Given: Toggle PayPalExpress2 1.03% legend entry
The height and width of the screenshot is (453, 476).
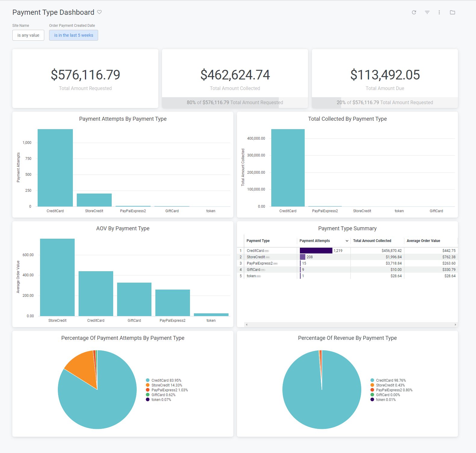Looking at the screenshot, I should (167, 390).
